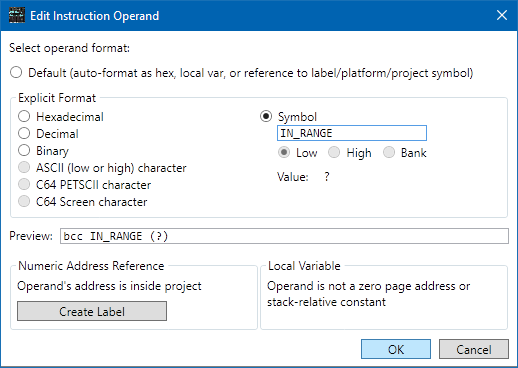Click the 'Numeric Address Reference' group heading
This screenshot has width=518, height=368.
pyautogui.click(x=91, y=266)
